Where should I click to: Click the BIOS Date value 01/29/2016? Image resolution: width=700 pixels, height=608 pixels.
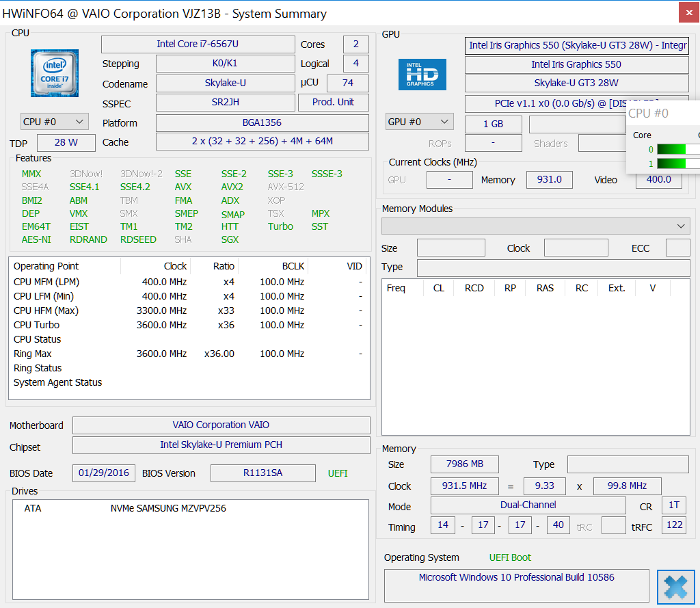click(104, 473)
